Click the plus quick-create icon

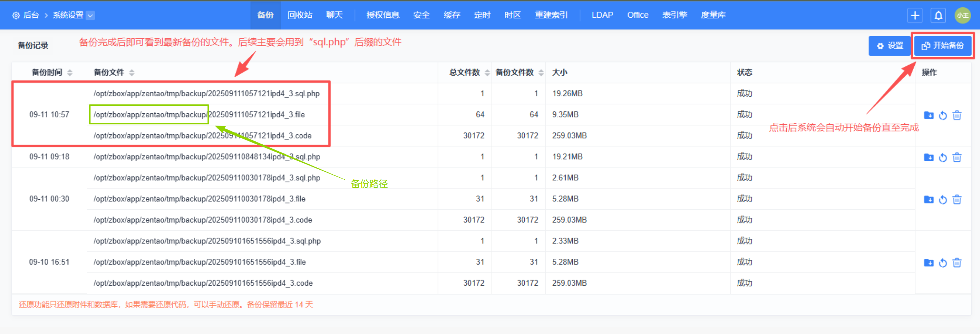coord(915,15)
